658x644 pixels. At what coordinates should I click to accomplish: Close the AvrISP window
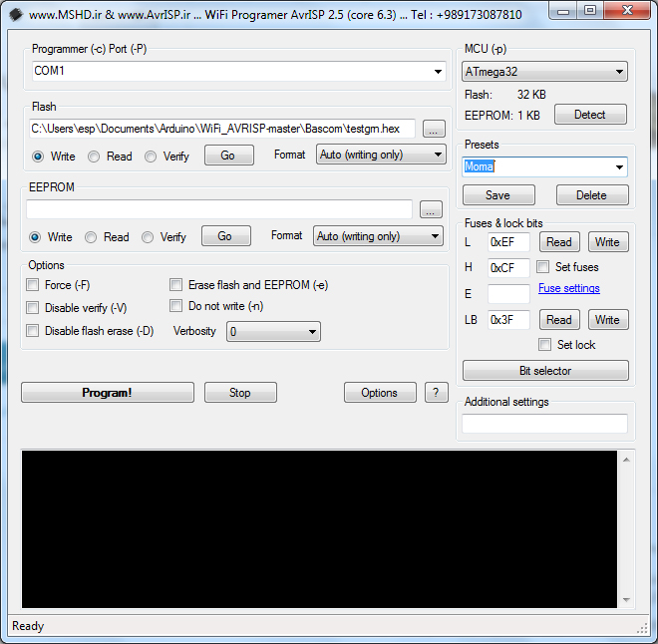(x=627, y=11)
